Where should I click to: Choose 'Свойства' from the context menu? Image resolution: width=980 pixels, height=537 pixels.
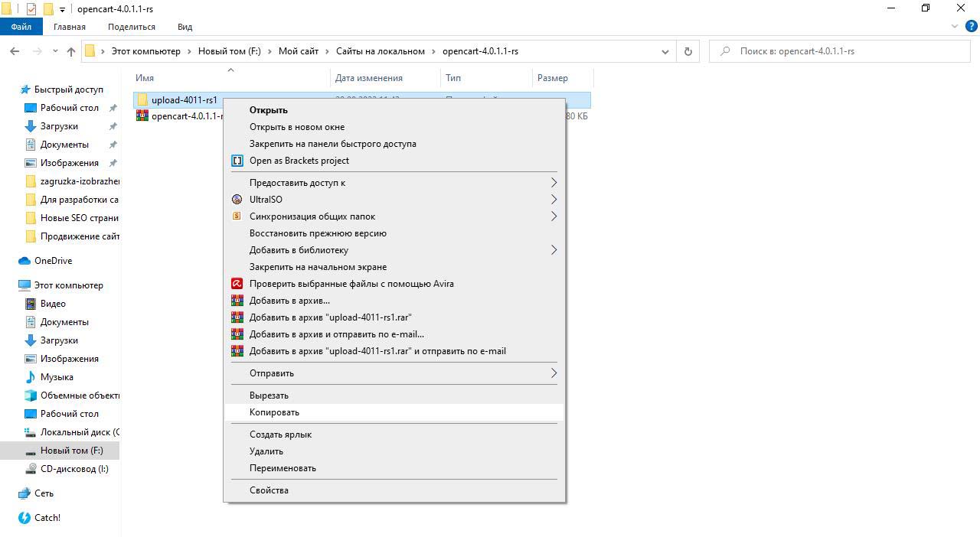coord(269,490)
